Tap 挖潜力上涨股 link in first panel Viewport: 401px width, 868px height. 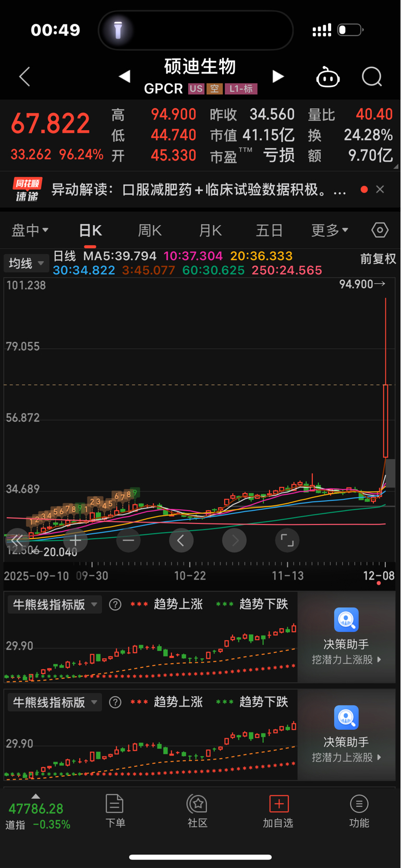(x=346, y=659)
